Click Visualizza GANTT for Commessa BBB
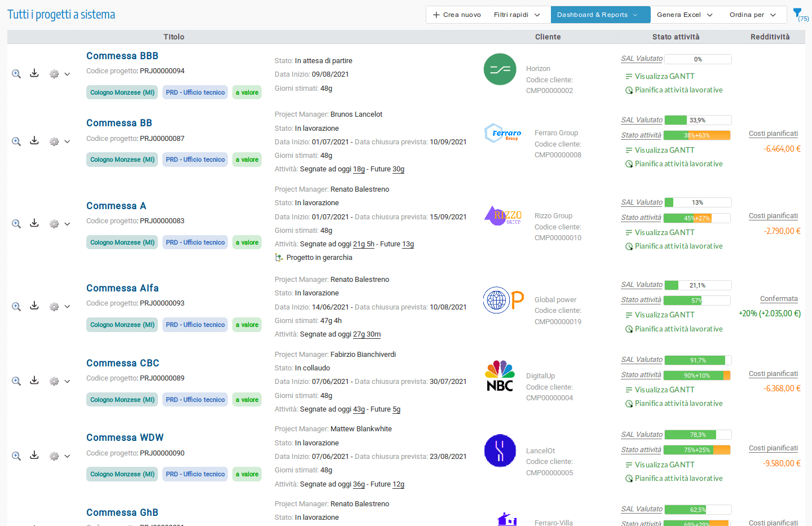Viewport: 812px width, 526px height. click(x=664, y=76)
